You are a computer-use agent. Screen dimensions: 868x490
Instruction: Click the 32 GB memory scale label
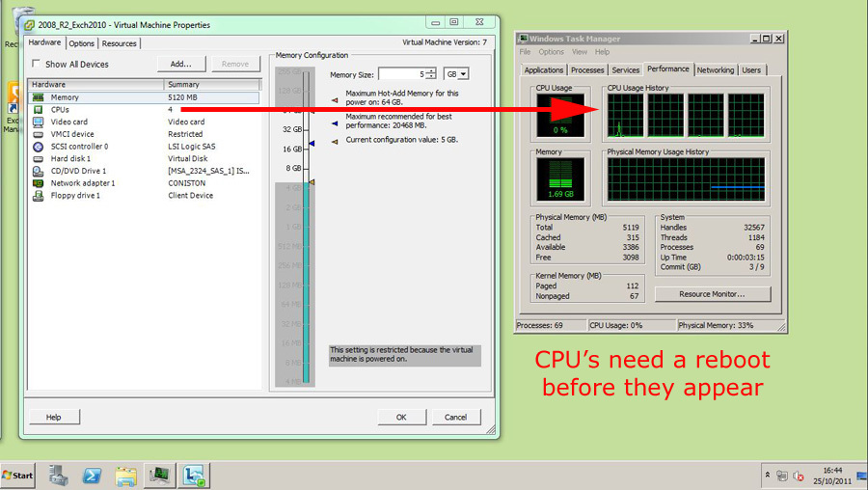[291, 129]
